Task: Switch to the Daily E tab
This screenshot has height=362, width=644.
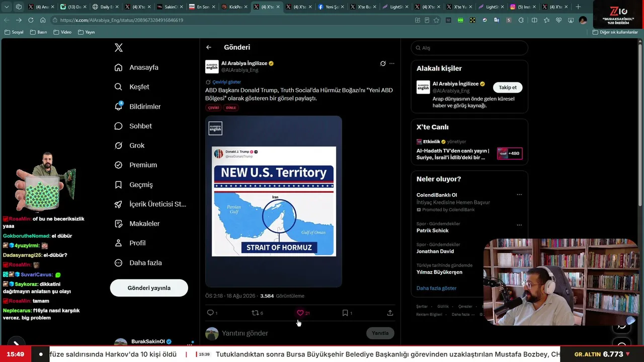Action: [106, 7]
